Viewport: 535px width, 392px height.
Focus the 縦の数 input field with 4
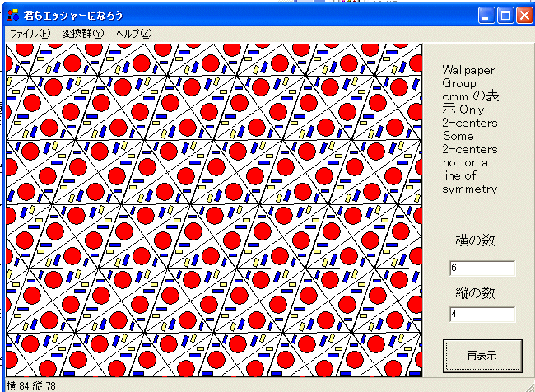[x=482, y=314]
